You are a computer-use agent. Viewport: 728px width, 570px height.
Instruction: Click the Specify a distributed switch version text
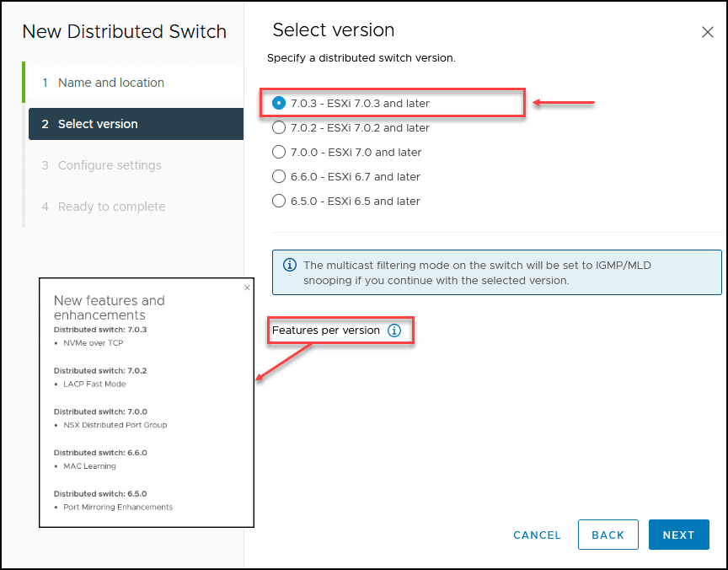[x=361, y=58]
